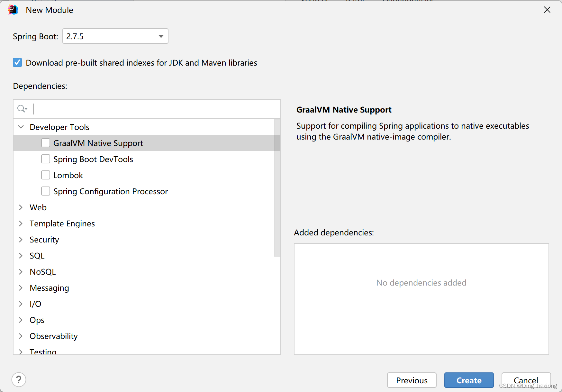Click the search magnifier icon in dependencies
The height and width of the screenshot is (392, 562).
[22, 109]
